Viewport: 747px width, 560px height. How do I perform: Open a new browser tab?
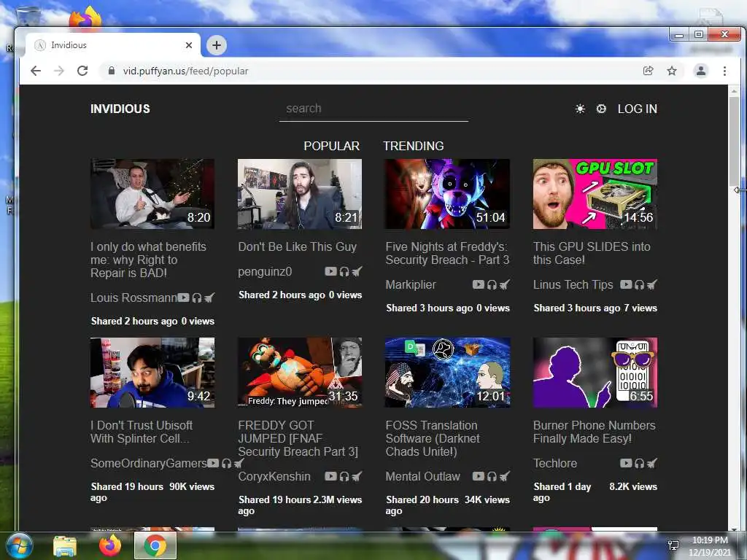217,45
